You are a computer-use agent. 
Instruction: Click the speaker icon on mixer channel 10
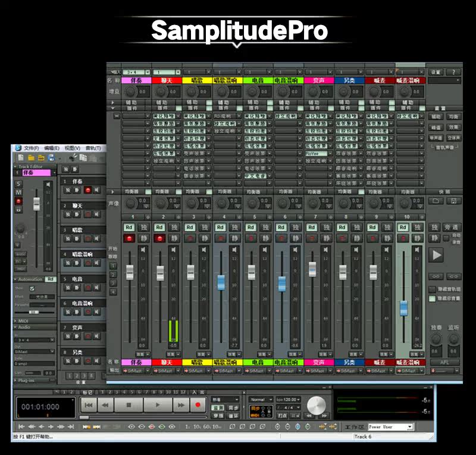click(x=417, y=250)
